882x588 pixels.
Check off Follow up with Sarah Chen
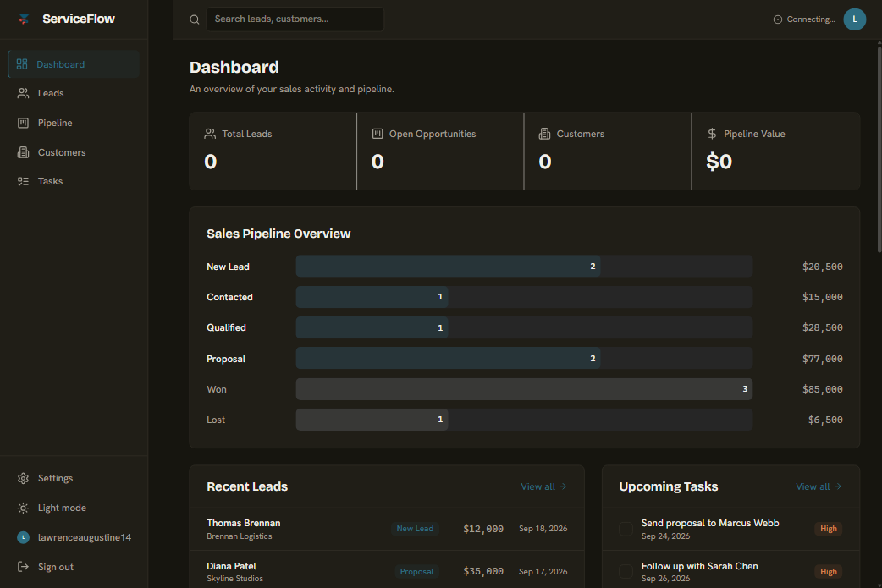626,572
